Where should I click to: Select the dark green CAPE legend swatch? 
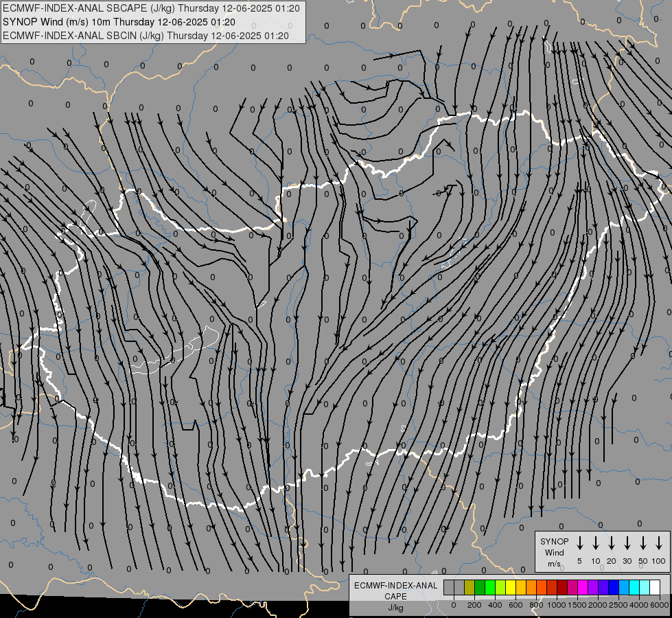(480, 587)
